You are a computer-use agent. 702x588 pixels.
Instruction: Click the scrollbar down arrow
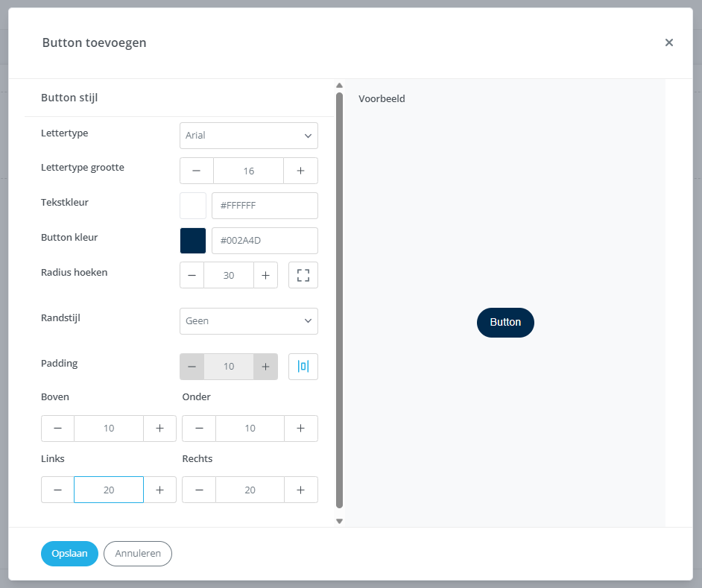tap(339, 521)
